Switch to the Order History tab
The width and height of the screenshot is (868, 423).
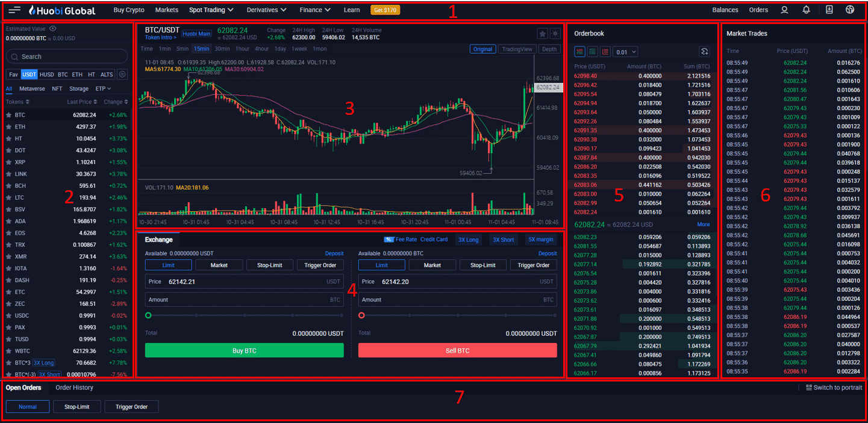74,387
